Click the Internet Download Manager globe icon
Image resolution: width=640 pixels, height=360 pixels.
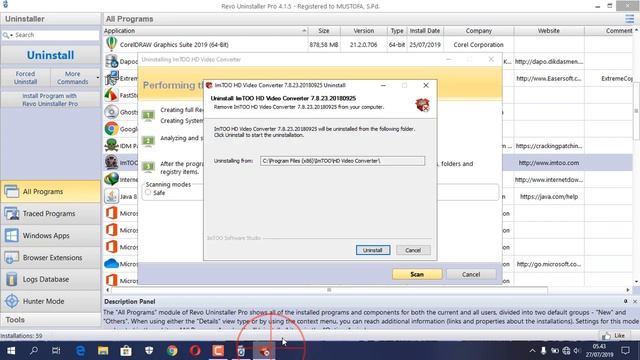pos(111,179)
